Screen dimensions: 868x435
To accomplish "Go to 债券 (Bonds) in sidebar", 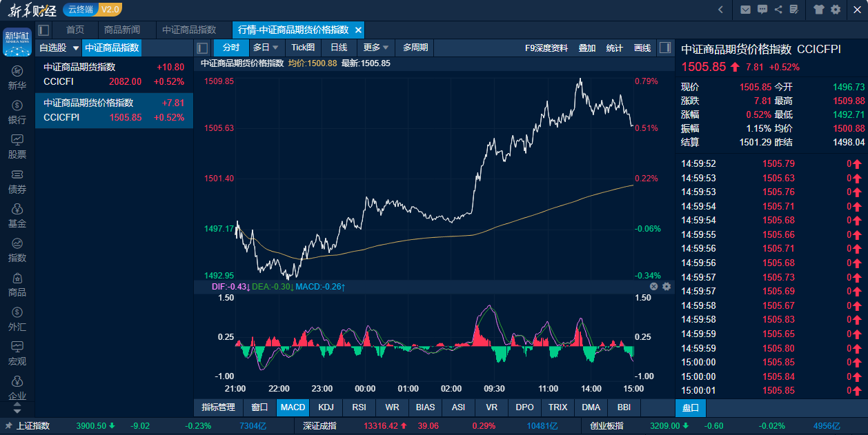I will (17, 181).
